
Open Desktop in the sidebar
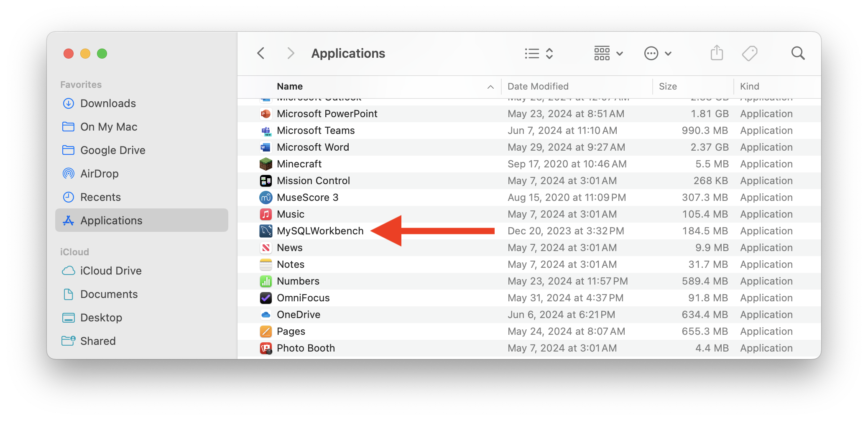click(141, 318)
